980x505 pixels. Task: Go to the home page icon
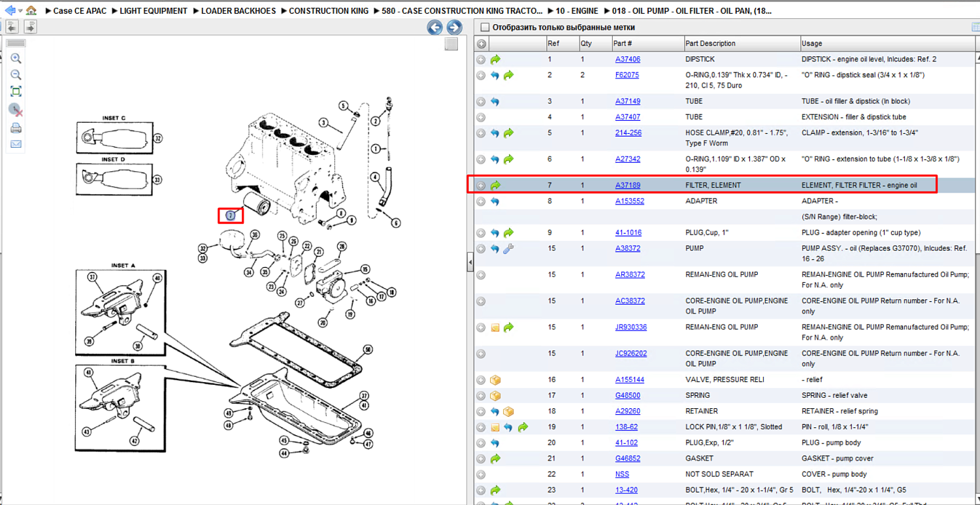coord(31,10)
